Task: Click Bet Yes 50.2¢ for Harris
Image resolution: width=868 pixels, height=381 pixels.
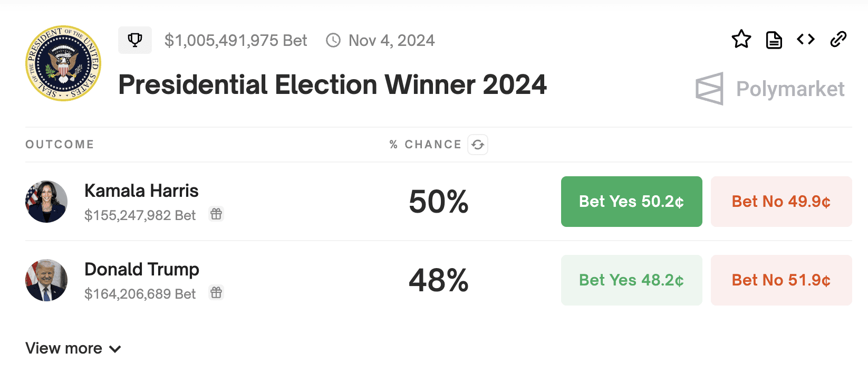Action: [631, 202]
